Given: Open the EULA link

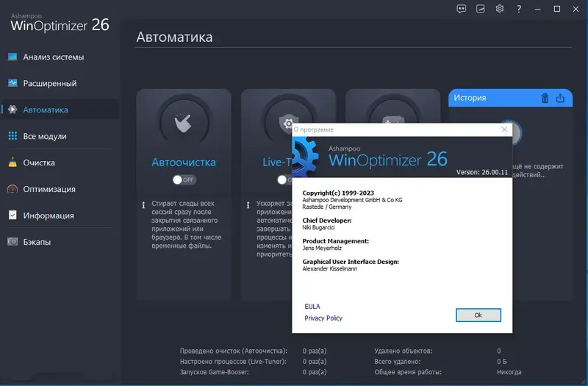Looking at the screenshot, I should tap(312, 307).
